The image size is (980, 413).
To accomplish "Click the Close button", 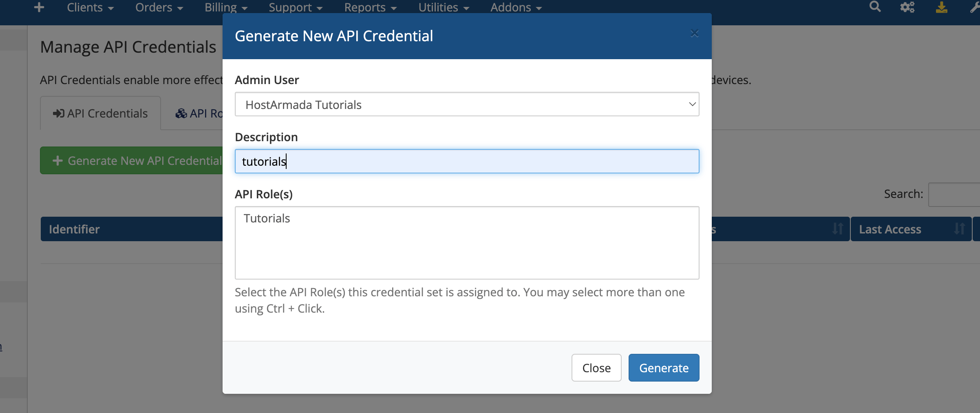I will pos(596,368).
